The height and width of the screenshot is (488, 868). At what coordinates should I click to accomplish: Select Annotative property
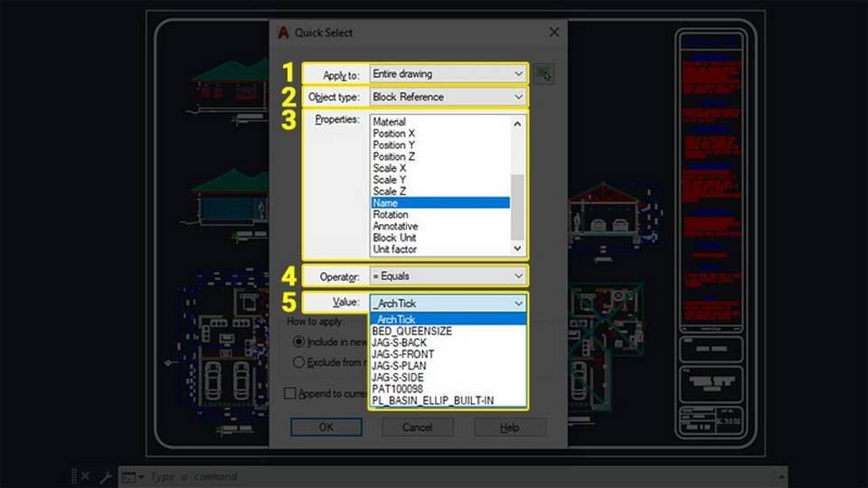coord(440,226)
